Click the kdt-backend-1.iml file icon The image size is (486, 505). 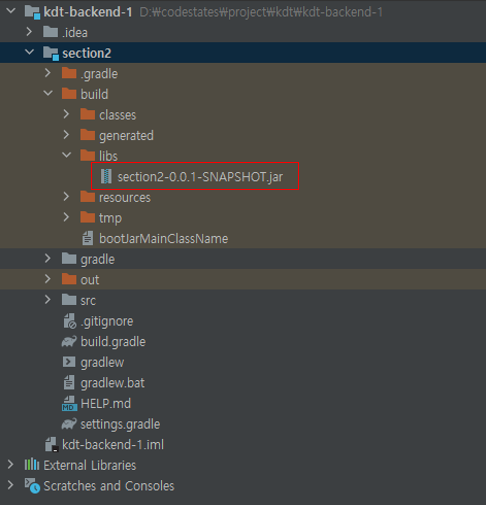tap(52, 445)
